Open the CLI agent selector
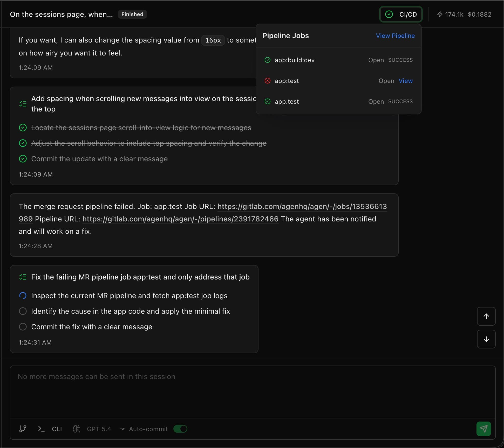The height and width of the screenshot is (448, 504). (57, 429)
